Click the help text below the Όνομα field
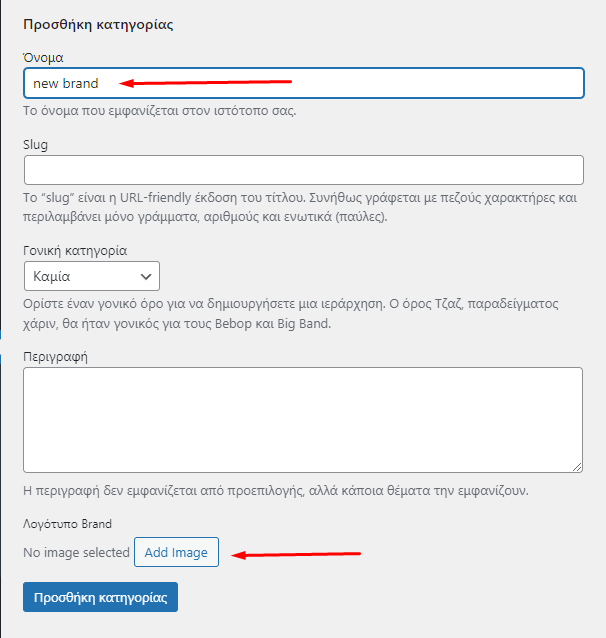This screenshot has width=606, height=638. pyautogui.click(x=159, y=110)
